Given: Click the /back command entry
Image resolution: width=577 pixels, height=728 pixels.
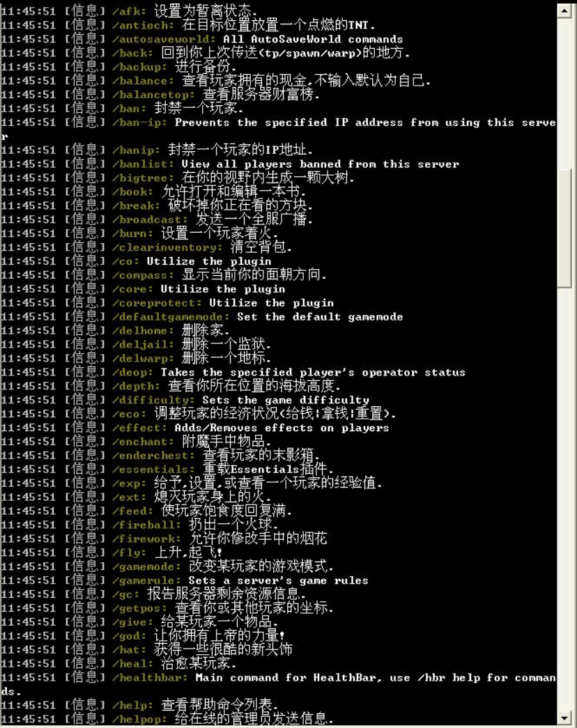Looking at the screenshot, I should click(205, 52).
